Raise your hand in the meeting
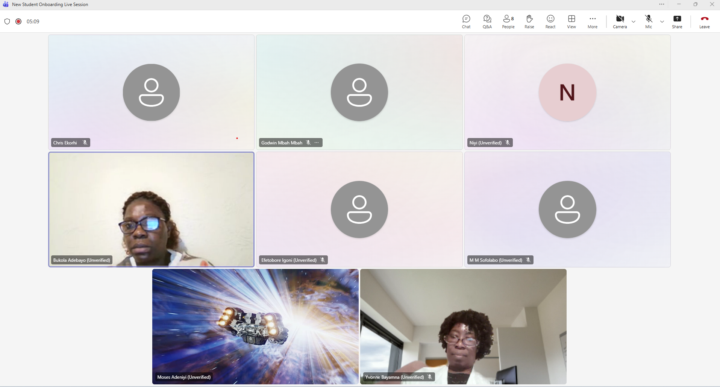The height and width of the screenshot is (387, 720). (529, 21)
